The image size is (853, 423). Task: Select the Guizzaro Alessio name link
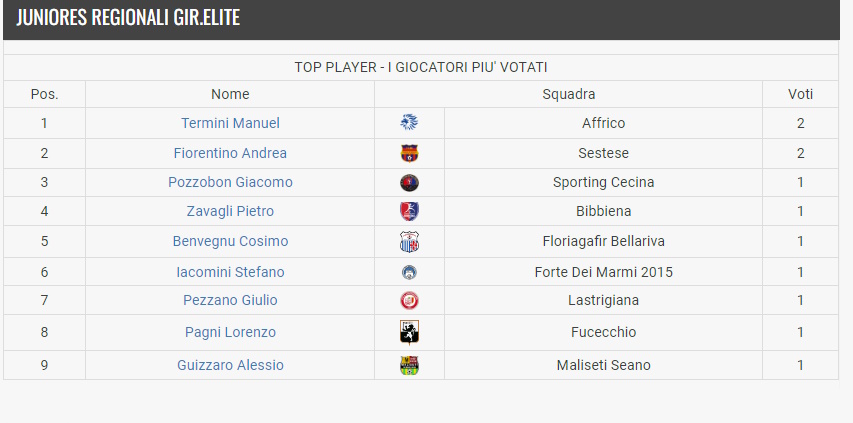click(230, 365)
